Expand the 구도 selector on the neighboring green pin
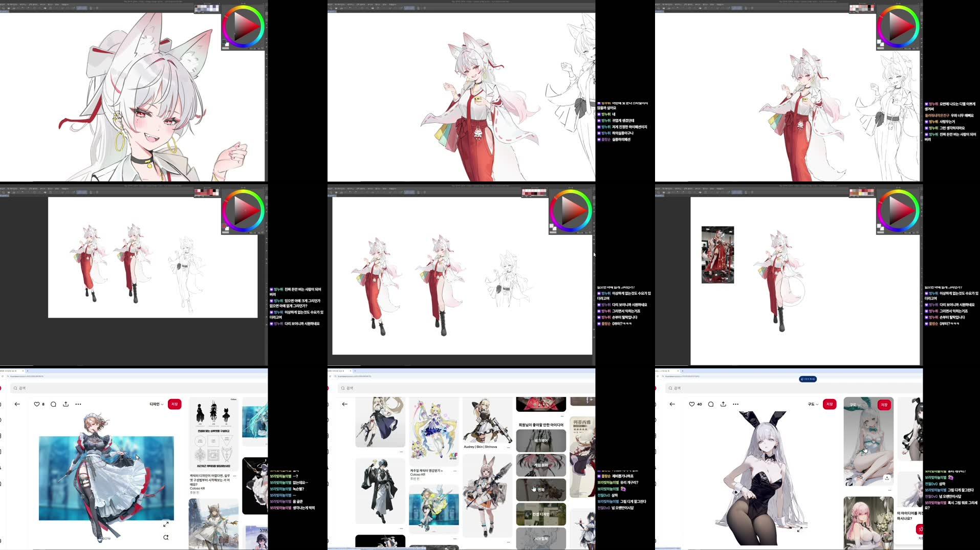The image size is (980, 550). pos(853,405)
